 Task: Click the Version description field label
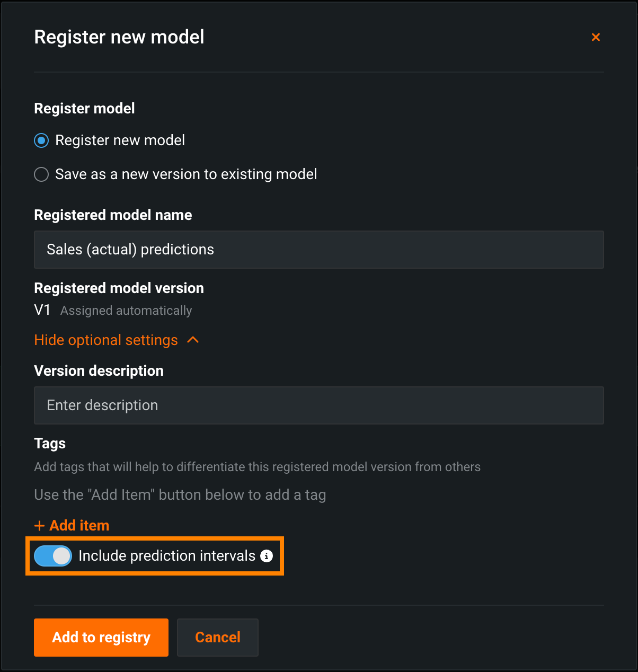99,371
